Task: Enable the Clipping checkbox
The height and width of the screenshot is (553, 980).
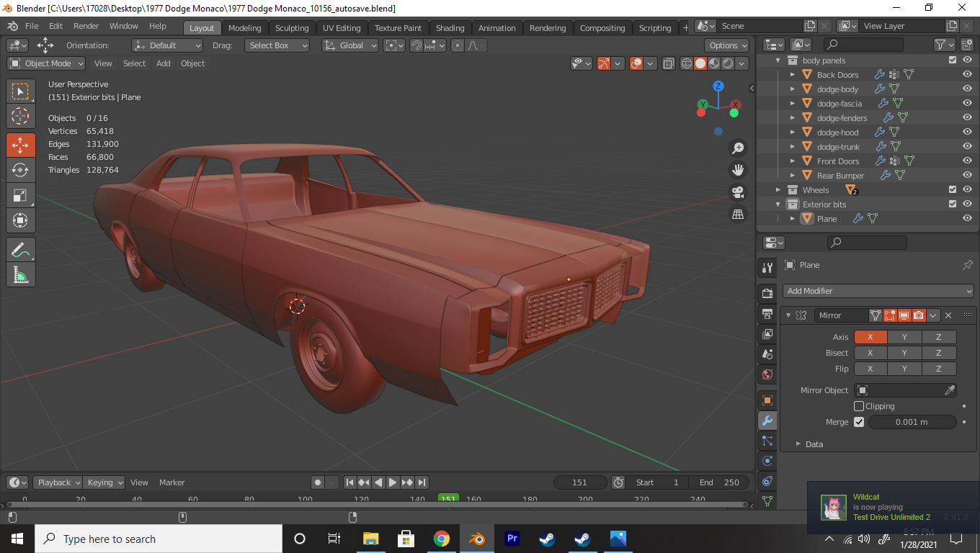Action: tap(859, 406)
